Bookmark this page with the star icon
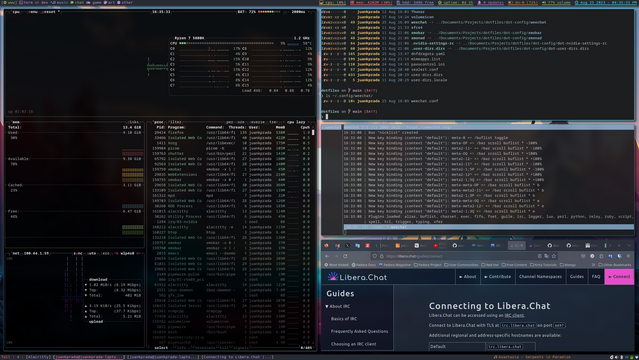This screenshot has width=639, height=360. pos(554,256)
